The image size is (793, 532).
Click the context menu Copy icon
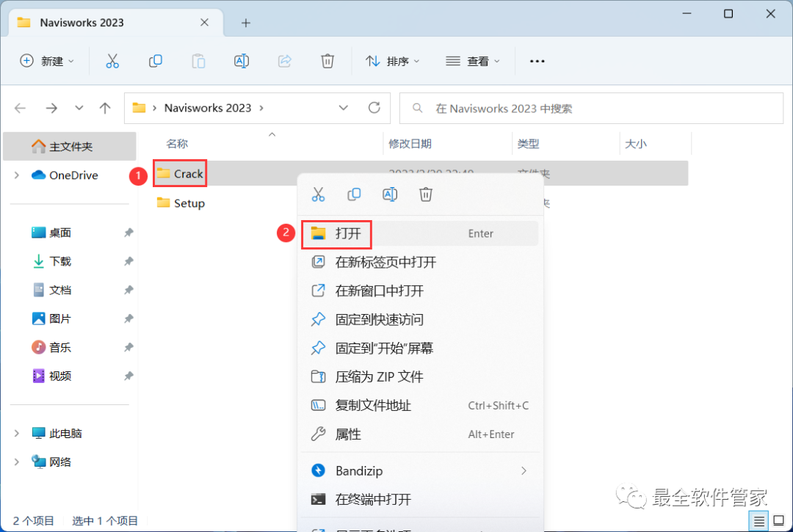coord(354,194)
